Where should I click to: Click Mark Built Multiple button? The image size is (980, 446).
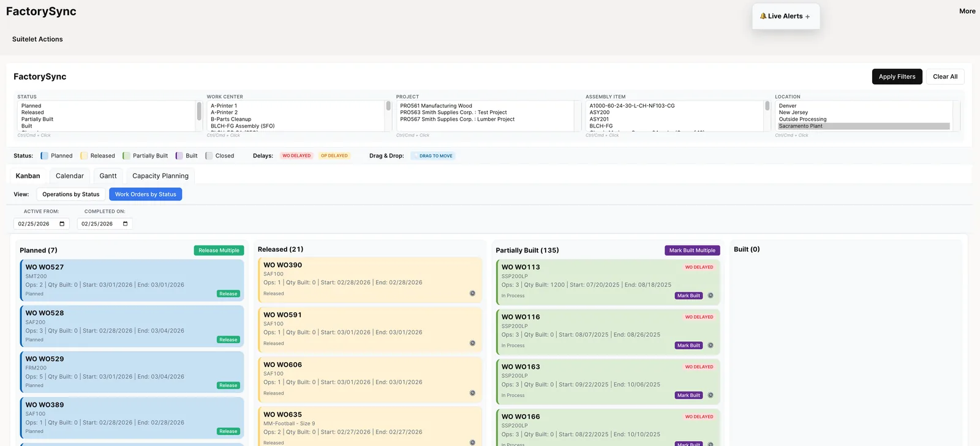point(692,250)
